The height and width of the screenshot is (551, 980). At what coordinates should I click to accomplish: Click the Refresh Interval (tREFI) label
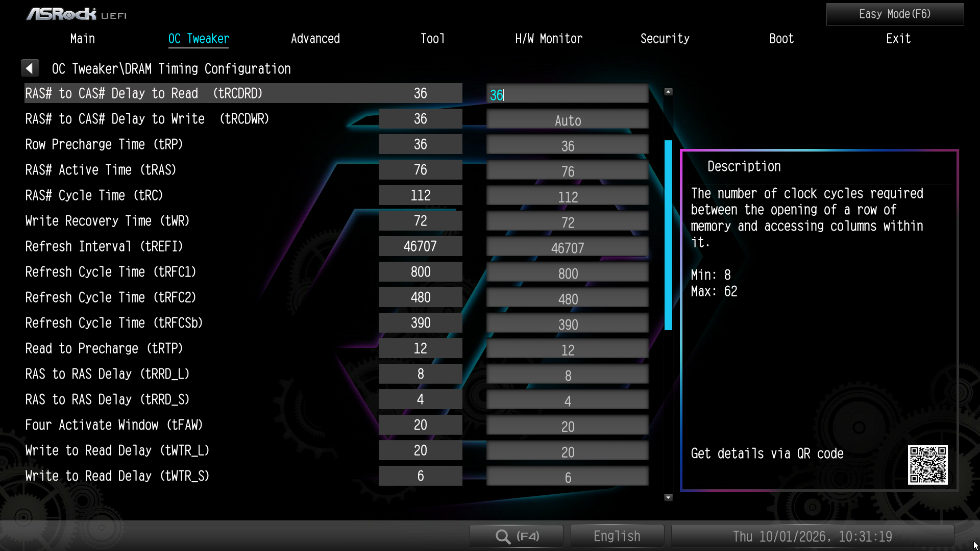pos(104,246)
